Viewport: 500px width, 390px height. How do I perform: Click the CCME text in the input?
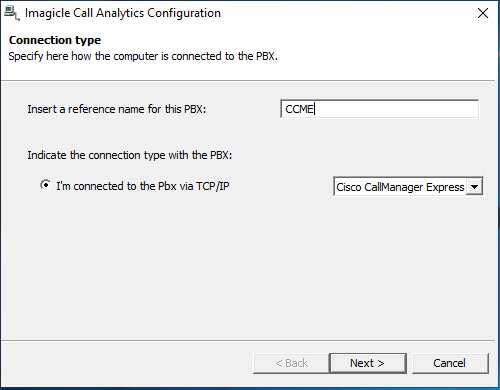299,109
